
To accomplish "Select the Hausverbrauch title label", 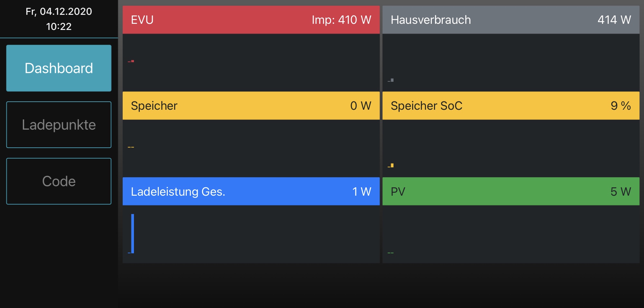I will 431,20.
